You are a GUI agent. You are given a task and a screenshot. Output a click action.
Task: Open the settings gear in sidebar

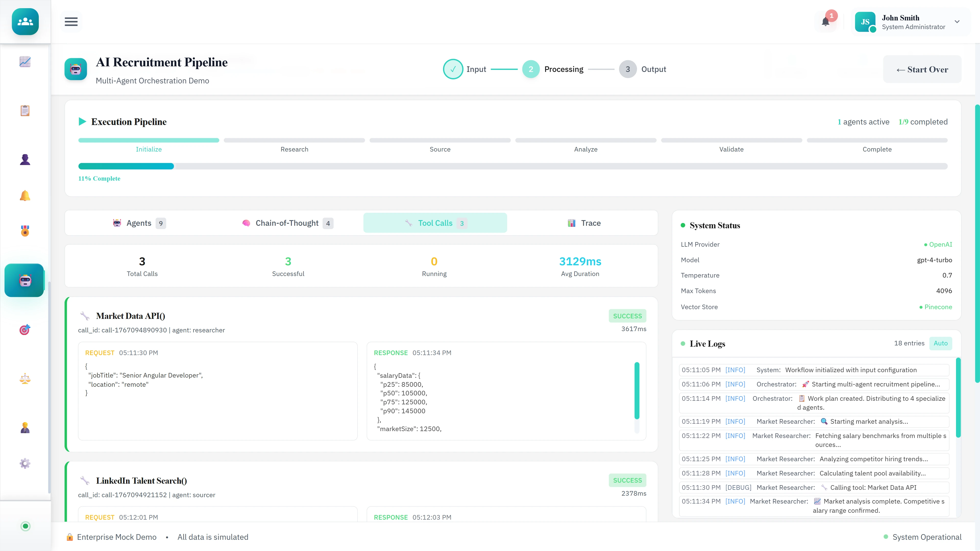pos(25,463)
